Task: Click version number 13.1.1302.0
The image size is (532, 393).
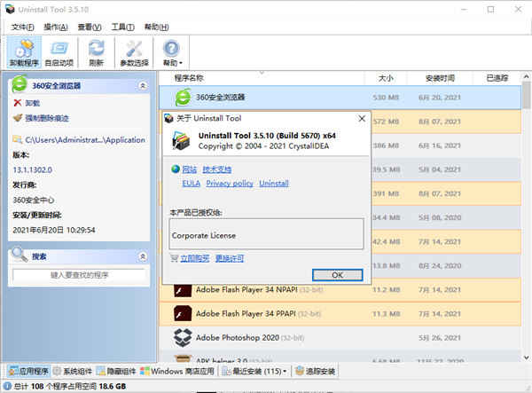Action: [32, 169]
